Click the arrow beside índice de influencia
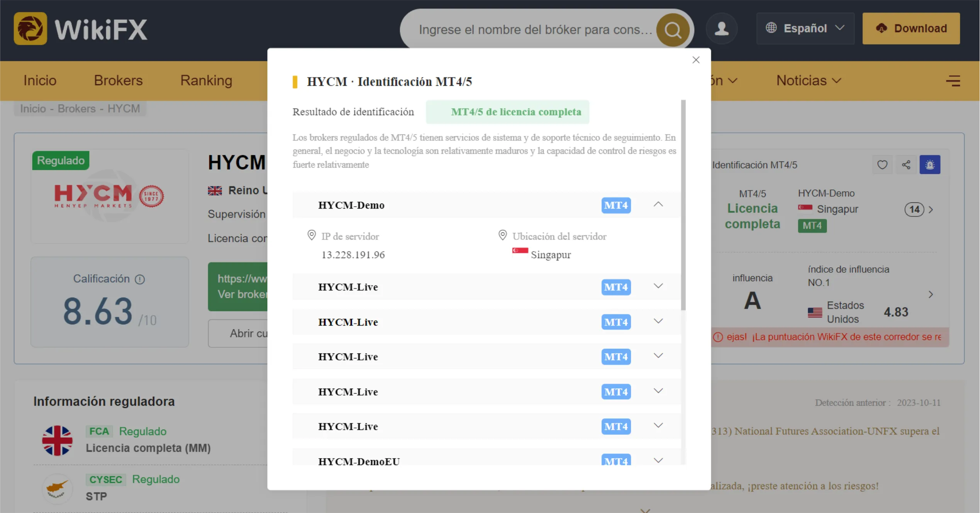This screenshot has width=980, height=513. click(931, 295)
